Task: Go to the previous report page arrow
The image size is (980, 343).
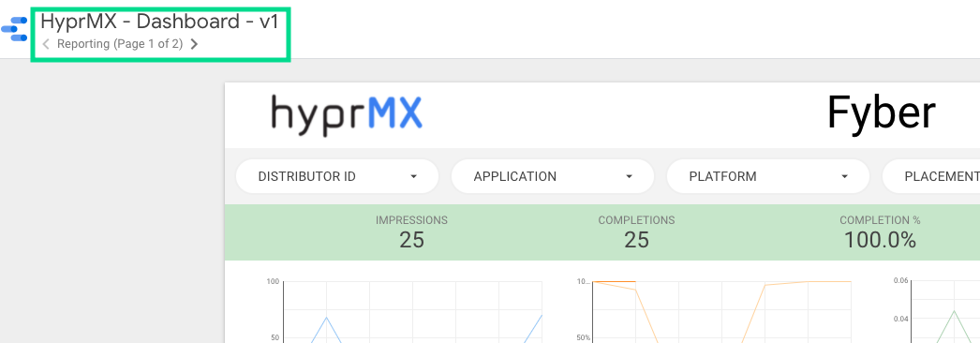Action: 46,44
